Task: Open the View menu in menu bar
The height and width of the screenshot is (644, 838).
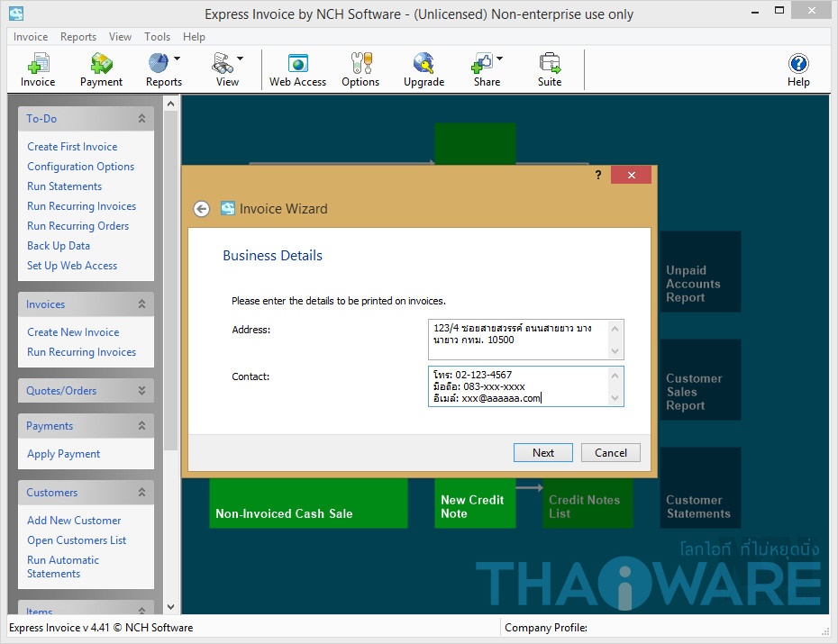Action: [120, 37]
